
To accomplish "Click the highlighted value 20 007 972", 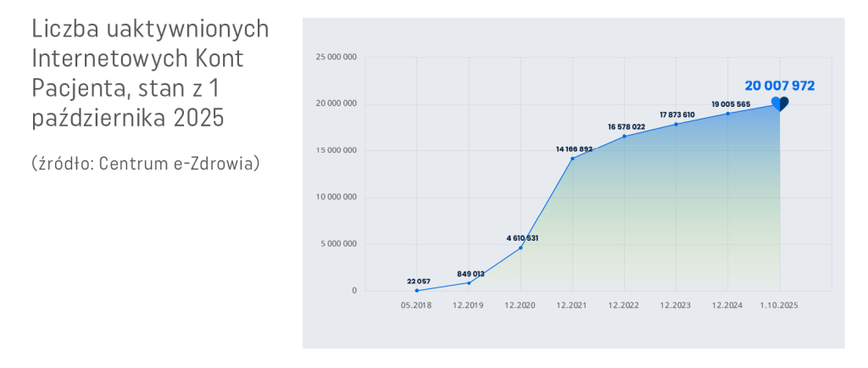I will [x=779, y=86].
